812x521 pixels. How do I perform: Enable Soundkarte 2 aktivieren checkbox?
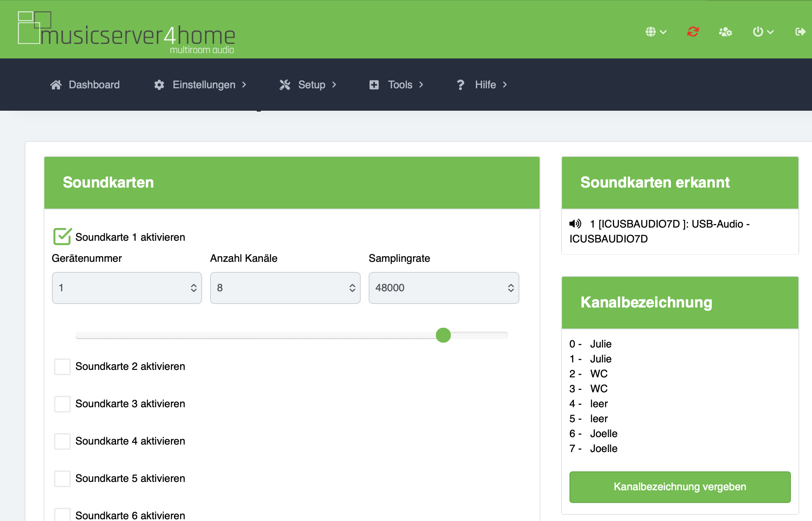coord(62,366)
